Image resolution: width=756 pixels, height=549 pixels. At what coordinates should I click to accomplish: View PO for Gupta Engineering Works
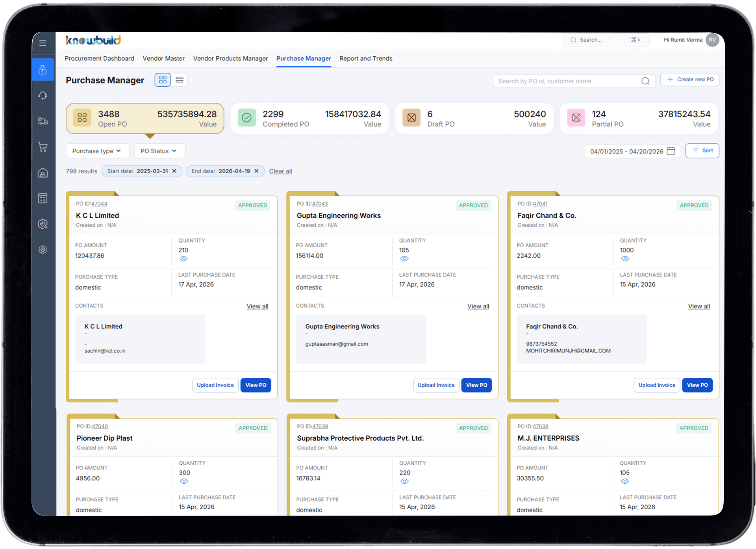(x=476, y=385)
